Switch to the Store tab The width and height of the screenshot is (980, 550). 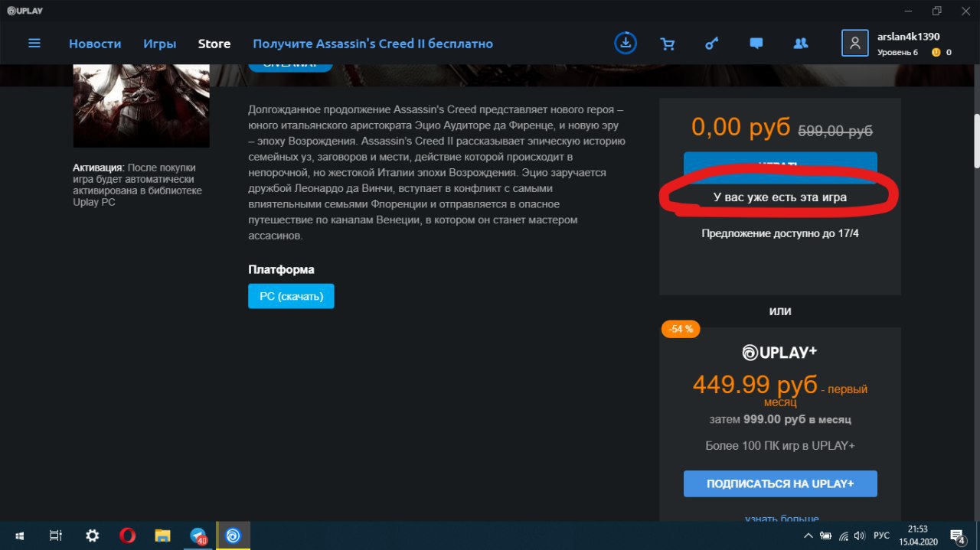[x=214, y=44]
